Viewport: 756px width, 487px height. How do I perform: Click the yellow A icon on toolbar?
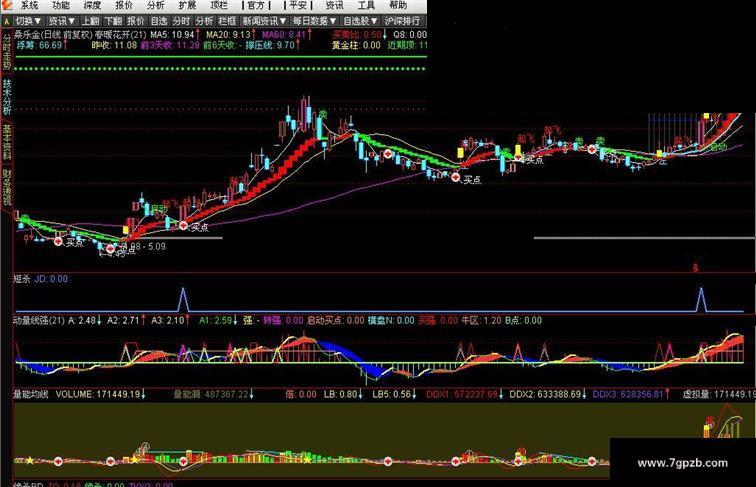[x=6, y=21]
